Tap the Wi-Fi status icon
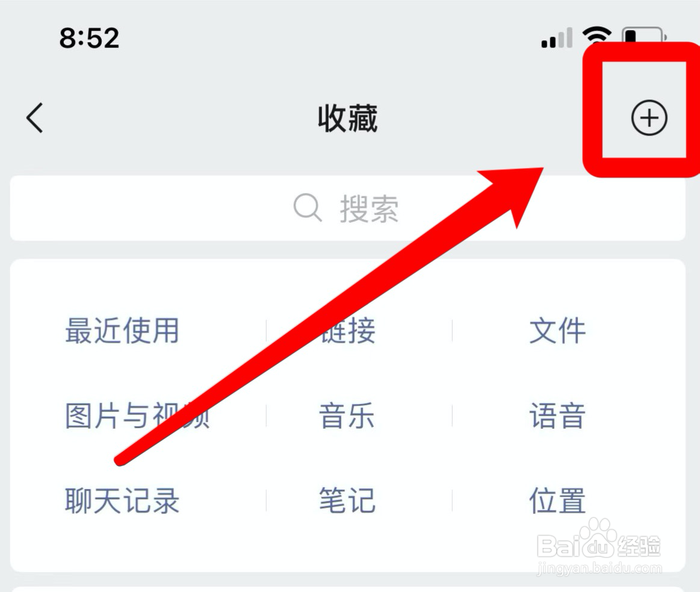Screen dimensions: 700x592 pyautogui.click(x=597, y=35)
